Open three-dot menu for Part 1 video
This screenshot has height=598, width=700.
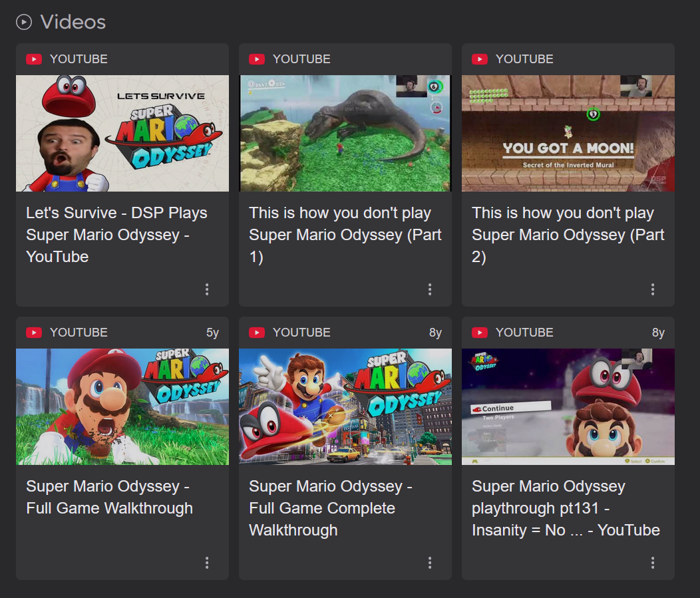pyautogui.click(x=430, y=289)
